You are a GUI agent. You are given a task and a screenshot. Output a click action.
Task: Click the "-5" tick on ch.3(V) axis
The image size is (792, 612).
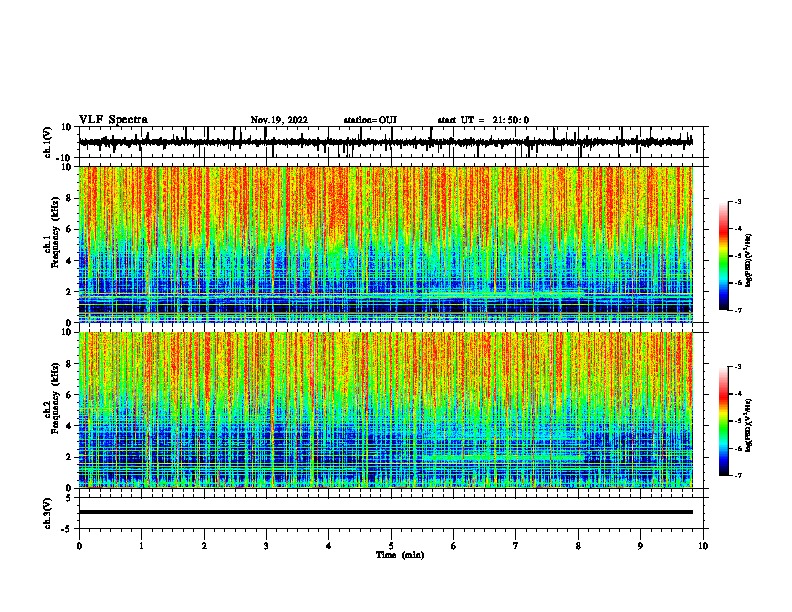coord(67,529)
